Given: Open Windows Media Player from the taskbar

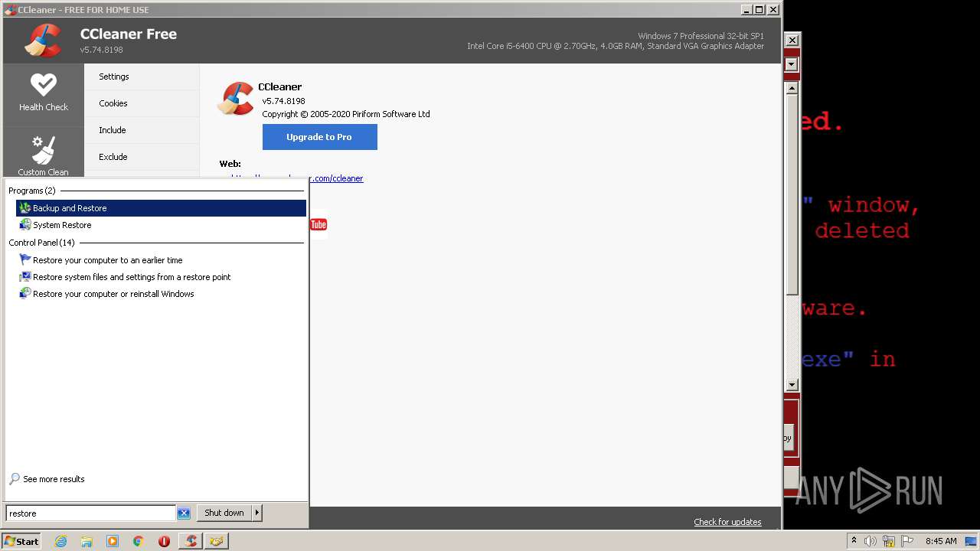Looking at the screenshot, I should (113, 541).
